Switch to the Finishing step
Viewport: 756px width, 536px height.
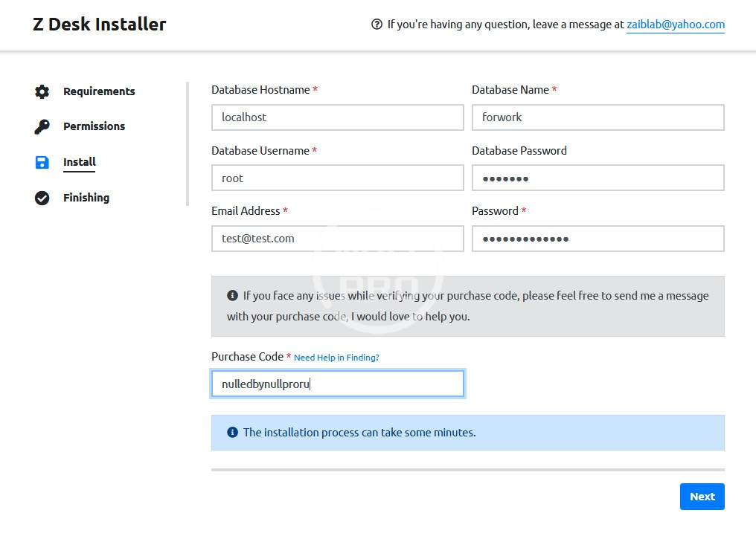[x=86, y=198]
